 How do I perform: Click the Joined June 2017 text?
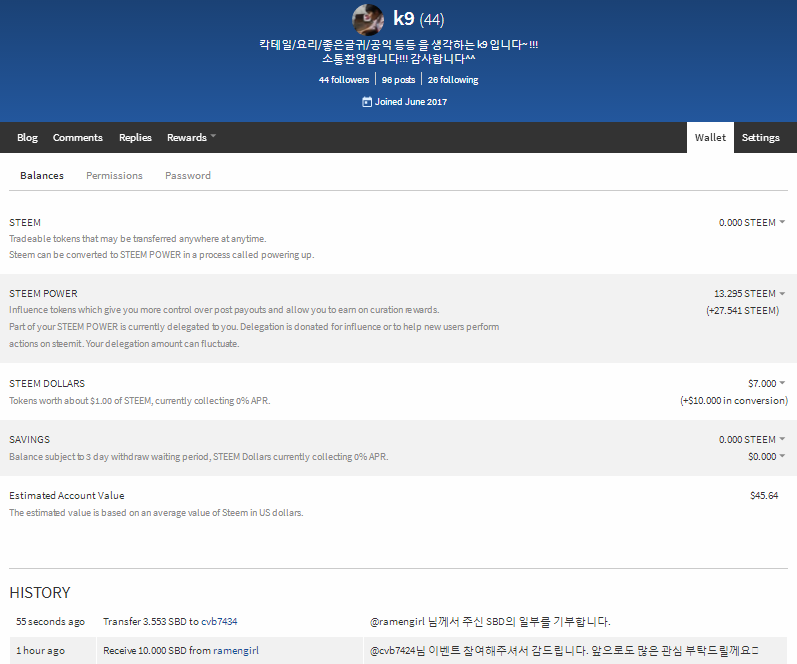click(x=411, y=102)
